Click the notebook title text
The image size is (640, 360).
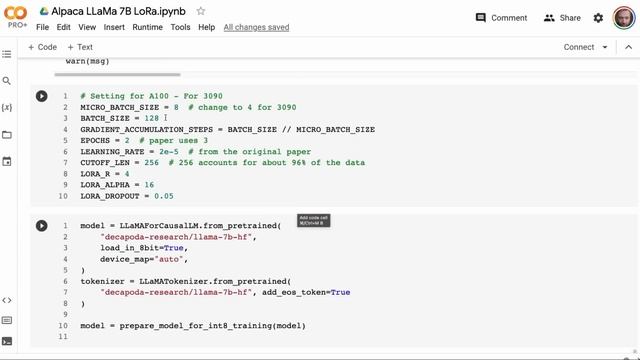tap(118, 11)
